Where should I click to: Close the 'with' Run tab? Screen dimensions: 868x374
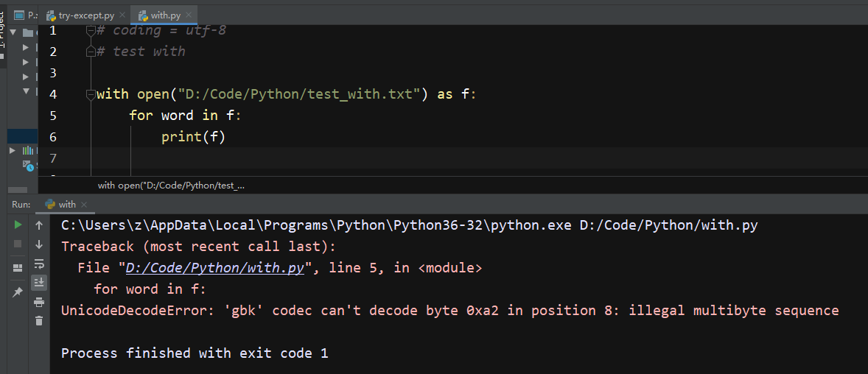tap(84, 205)
